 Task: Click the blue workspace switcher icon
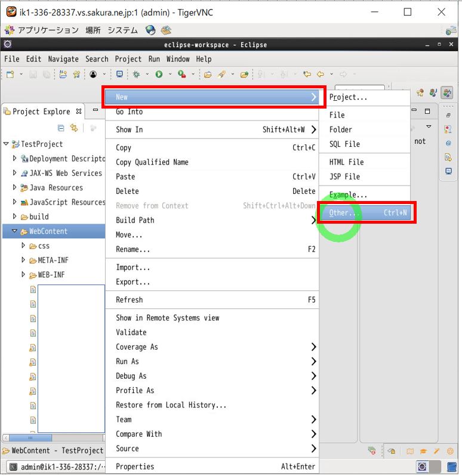pos(452,467)
